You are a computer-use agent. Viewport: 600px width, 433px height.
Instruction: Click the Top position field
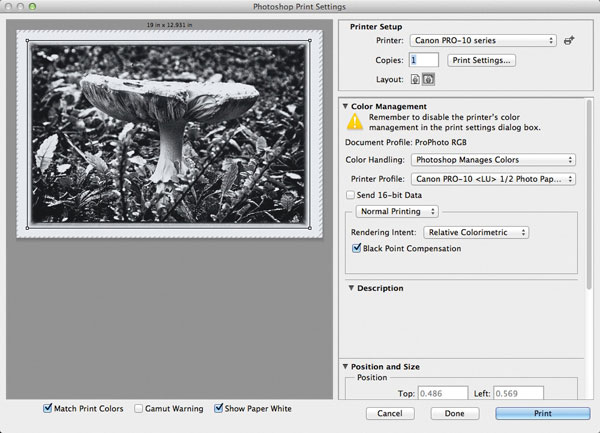pyautogui.click(x=442, y=393)
